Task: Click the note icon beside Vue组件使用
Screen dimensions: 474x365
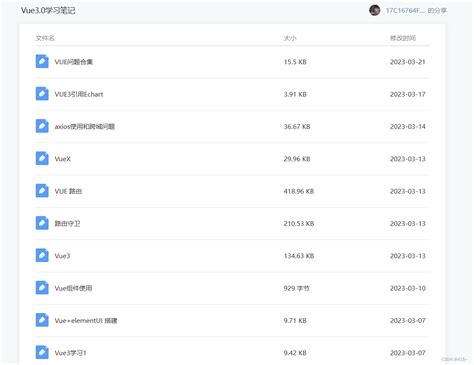Action: (42, 288)
